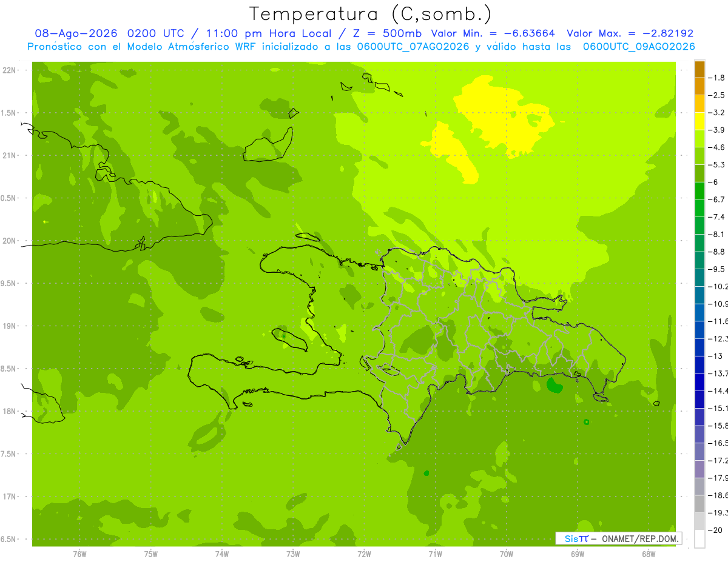728x562 pixels.
Task: Click the "17N" latitude label
Action: [9, 497]
